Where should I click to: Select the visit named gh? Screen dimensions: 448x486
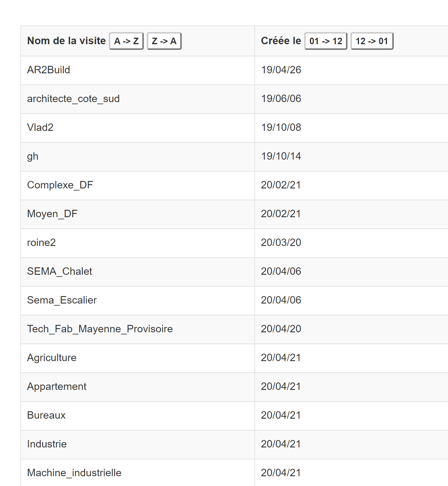33,156
